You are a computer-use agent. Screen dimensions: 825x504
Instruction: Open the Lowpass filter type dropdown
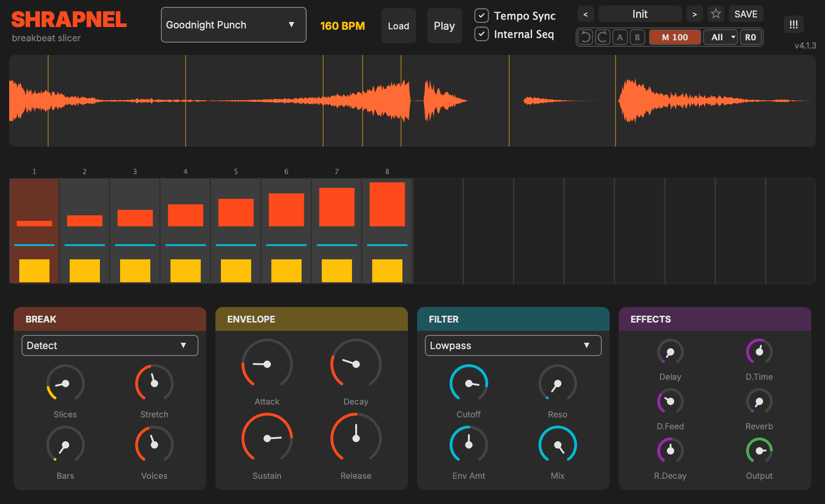click(513, 345)
